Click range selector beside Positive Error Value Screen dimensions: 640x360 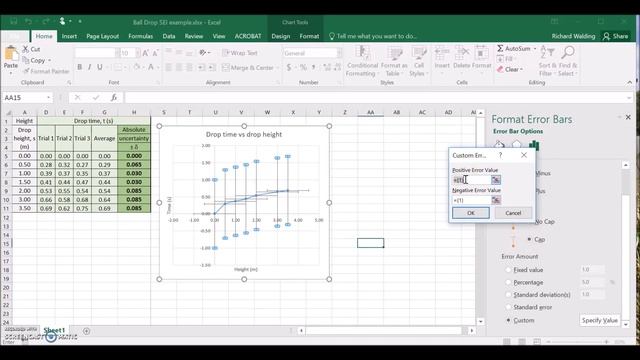pyautogui.click(x=496, y=180)
